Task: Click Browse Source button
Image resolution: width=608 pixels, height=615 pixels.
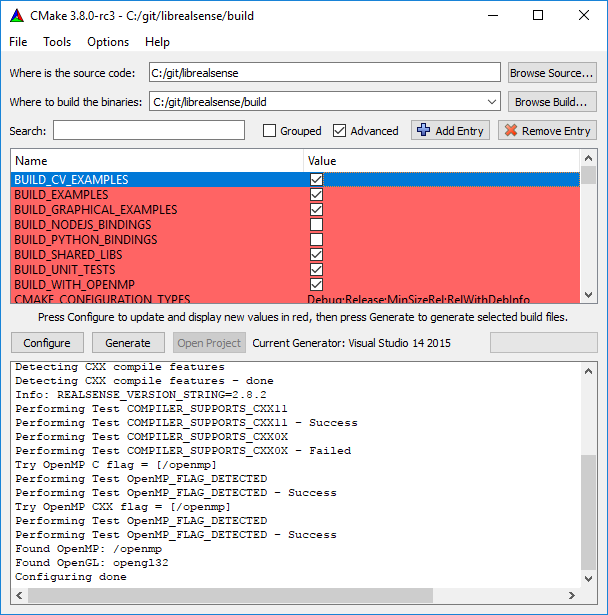Action: 552,73
